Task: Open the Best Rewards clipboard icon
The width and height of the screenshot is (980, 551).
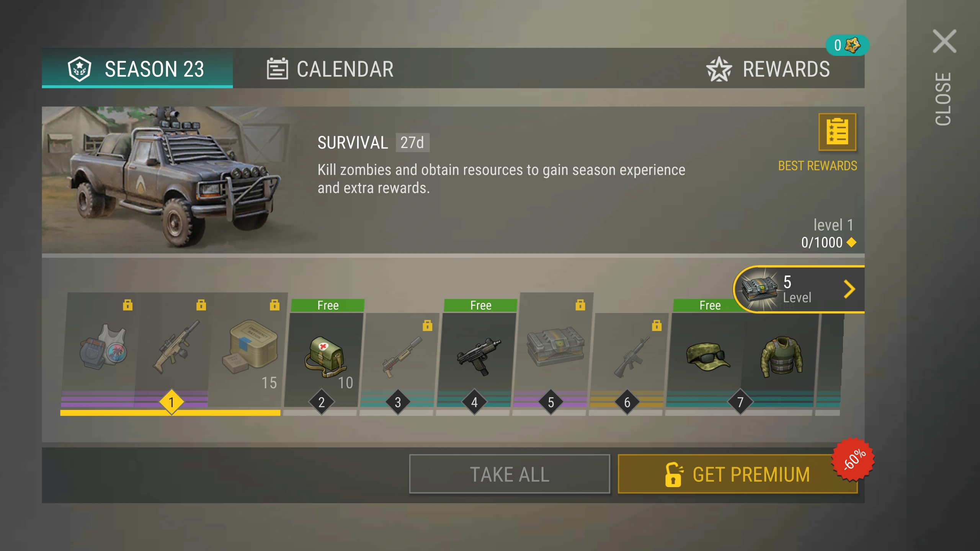Action: click(x=837, y=132)
